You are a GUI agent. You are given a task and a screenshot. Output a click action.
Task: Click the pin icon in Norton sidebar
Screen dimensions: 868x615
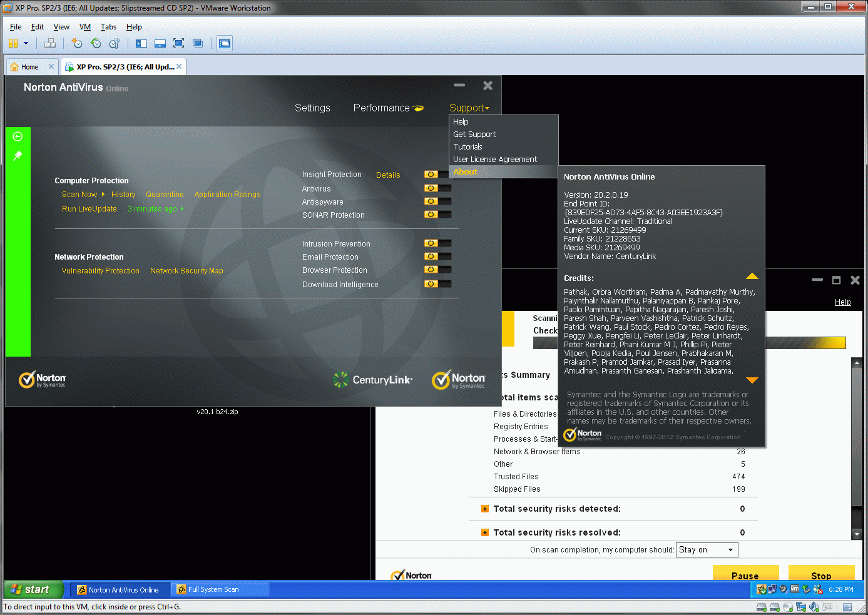18,156
